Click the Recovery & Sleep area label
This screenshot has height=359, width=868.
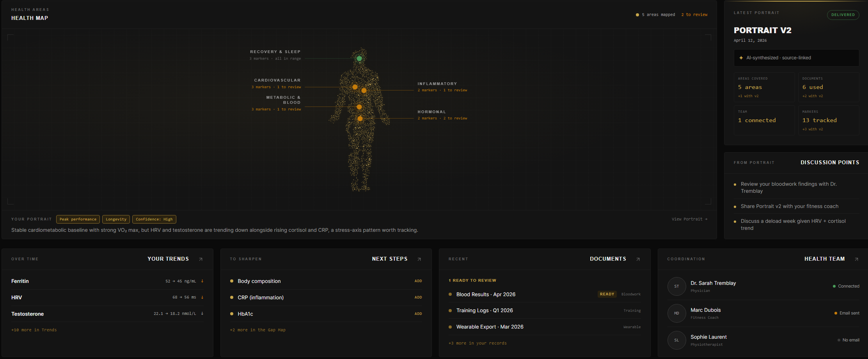pos(275,52)
